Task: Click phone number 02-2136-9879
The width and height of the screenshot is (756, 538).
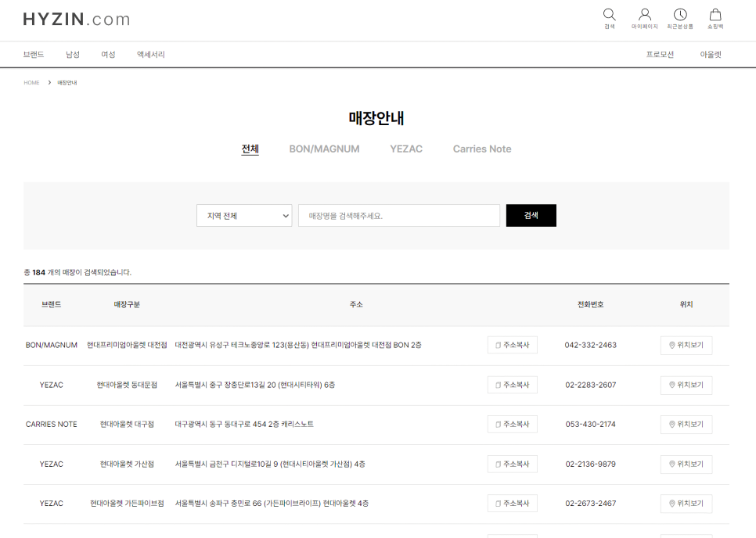Action: click(x=591, y=464)
